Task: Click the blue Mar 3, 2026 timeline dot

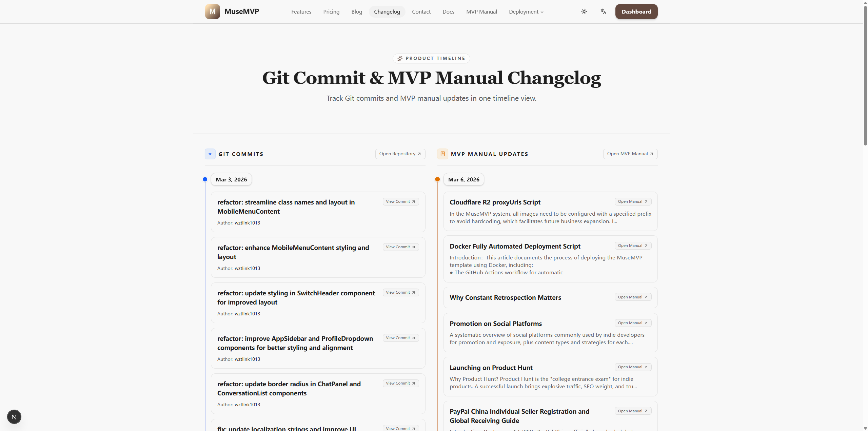Action: coord(205,179)
